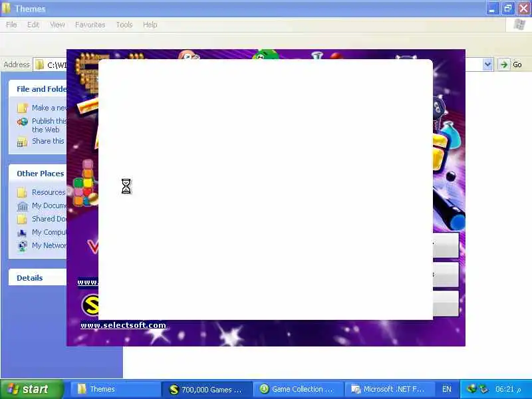Expand the Address bar dropdown arrow
The width and height of the screenshot is (532, 399).
487,65
